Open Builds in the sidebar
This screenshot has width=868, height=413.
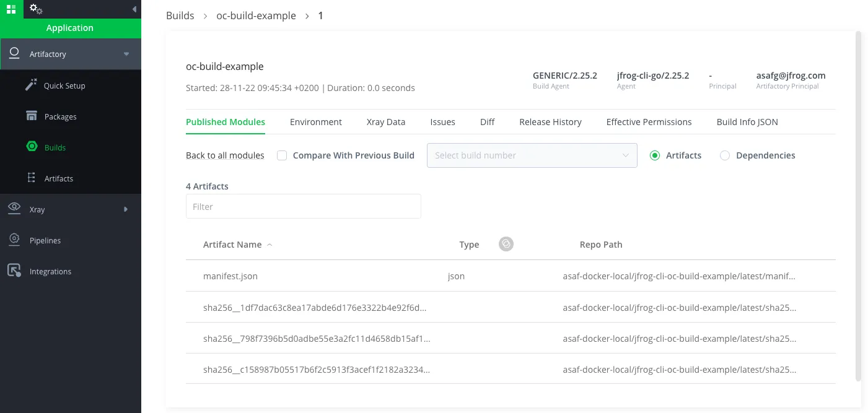pos(55,147)
